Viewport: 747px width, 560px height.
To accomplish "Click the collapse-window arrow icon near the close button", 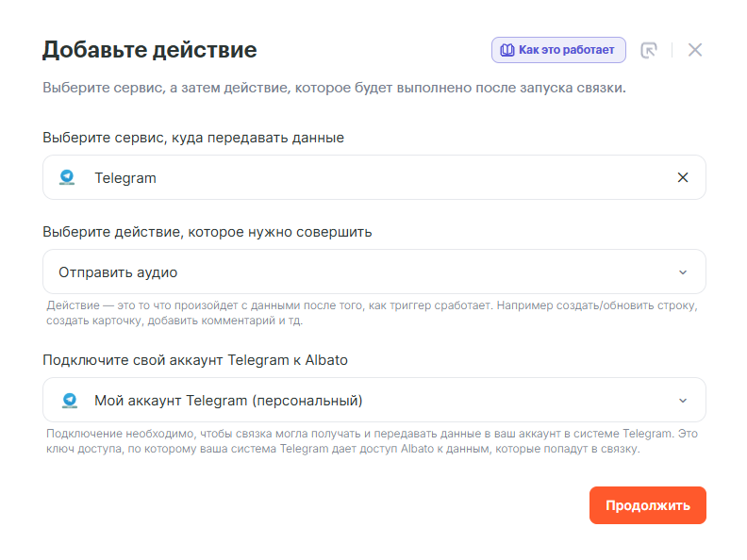I will click(x=648, y=50).
